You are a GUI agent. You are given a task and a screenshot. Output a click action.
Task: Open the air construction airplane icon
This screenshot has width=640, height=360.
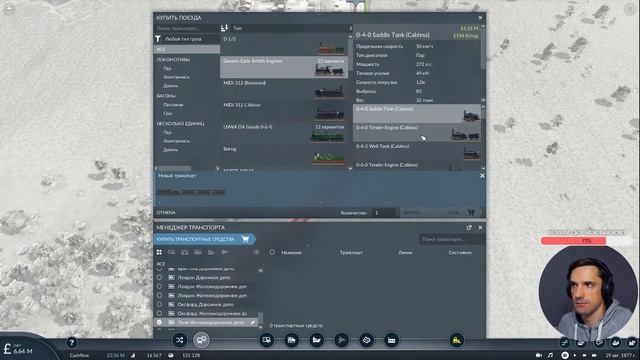pyautogui.click(x=341, y=340)
